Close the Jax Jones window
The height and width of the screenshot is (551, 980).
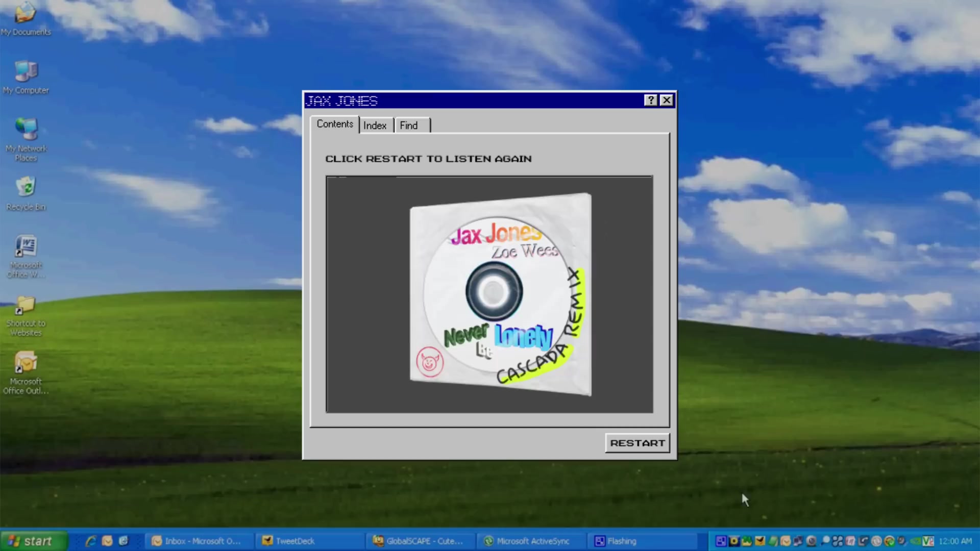pyautogui.click(x=667, y=100)
